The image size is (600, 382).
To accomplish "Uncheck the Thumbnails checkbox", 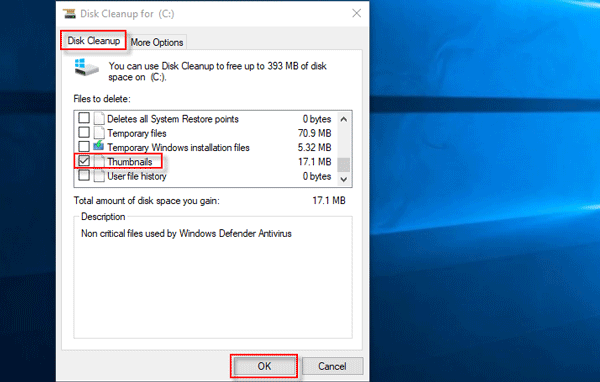I will (84, 161).
